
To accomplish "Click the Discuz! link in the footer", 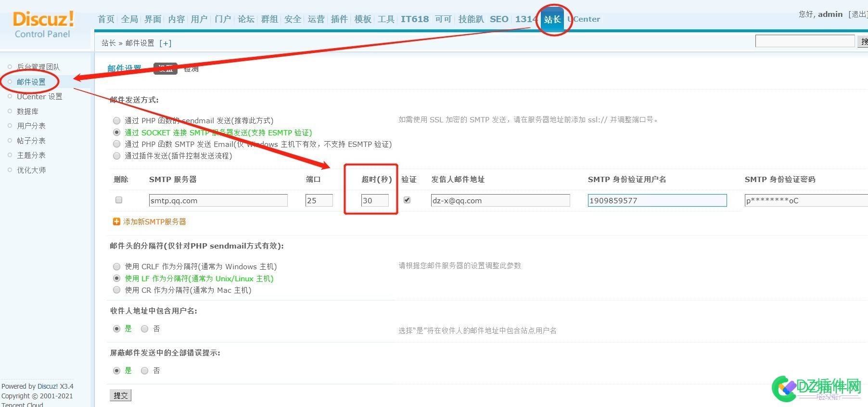I will pos(48,386).
